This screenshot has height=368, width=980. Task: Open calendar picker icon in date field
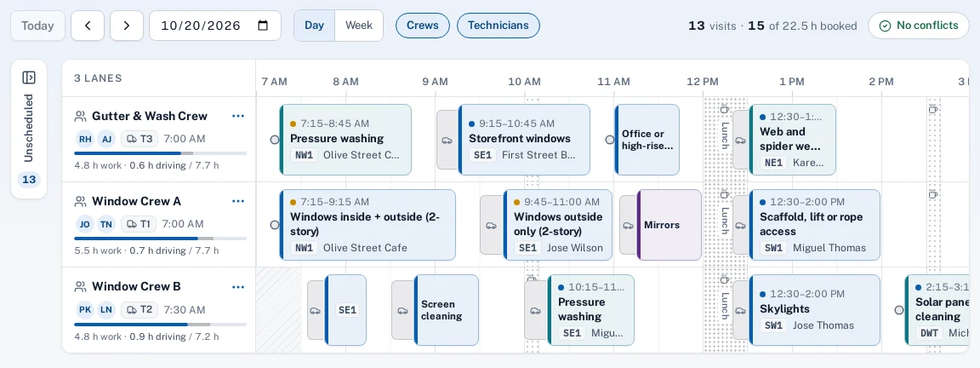click(263, 26)
